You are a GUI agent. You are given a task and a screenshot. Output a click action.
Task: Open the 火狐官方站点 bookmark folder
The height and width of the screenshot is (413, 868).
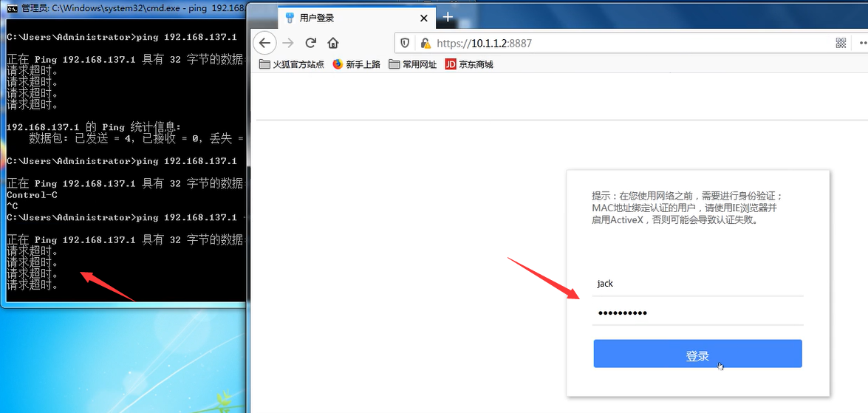pyautogui.click(x=291, y=64)
